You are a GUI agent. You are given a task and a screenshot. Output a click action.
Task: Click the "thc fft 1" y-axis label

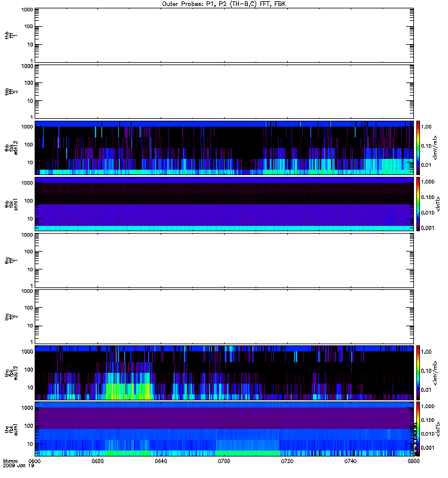[11, 261]
